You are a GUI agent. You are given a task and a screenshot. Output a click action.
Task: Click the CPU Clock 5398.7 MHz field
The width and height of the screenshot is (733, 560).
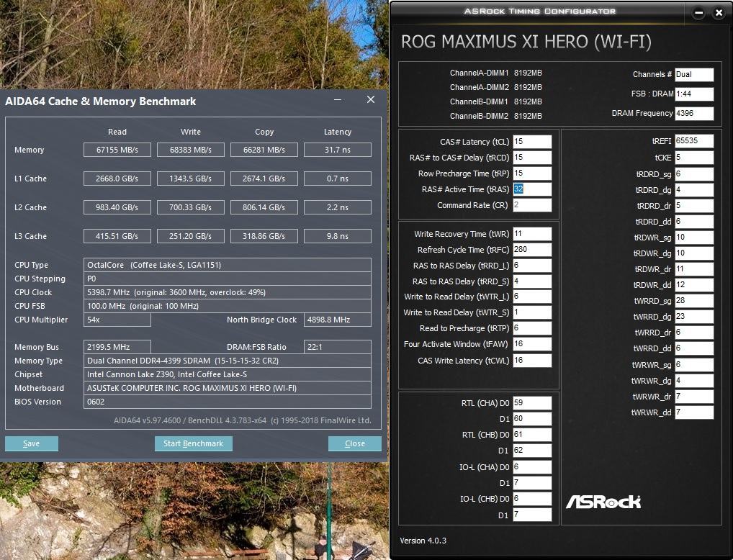228,292
